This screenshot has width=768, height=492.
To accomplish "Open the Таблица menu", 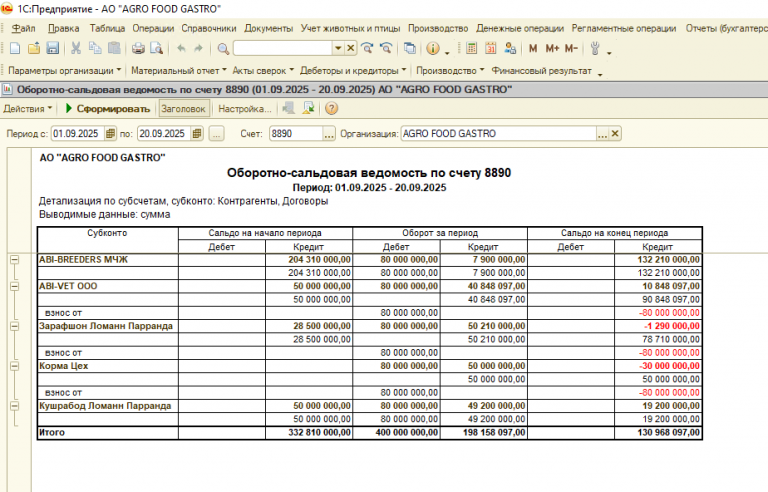I will 107,28.
